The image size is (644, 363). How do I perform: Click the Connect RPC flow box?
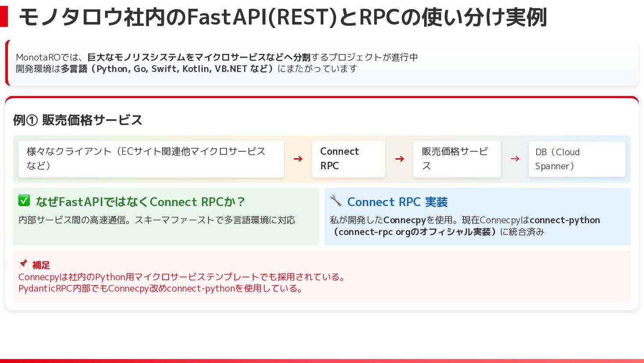348,159
